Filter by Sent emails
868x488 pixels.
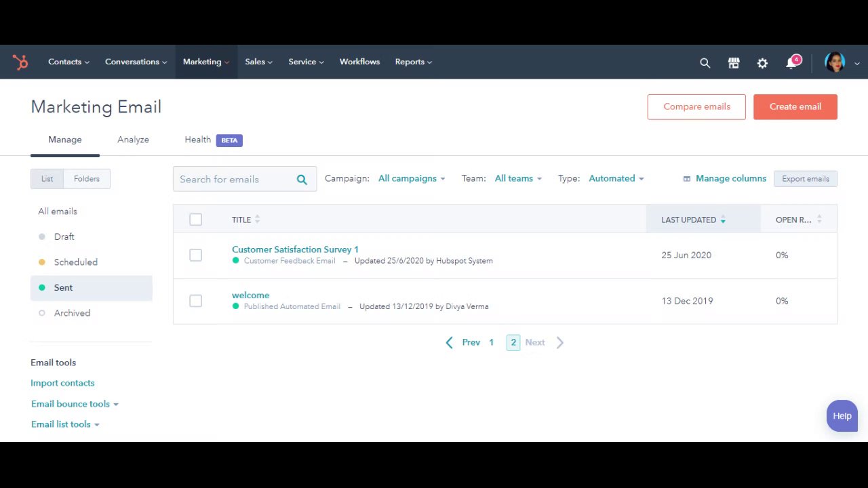(x=92, y=288)
